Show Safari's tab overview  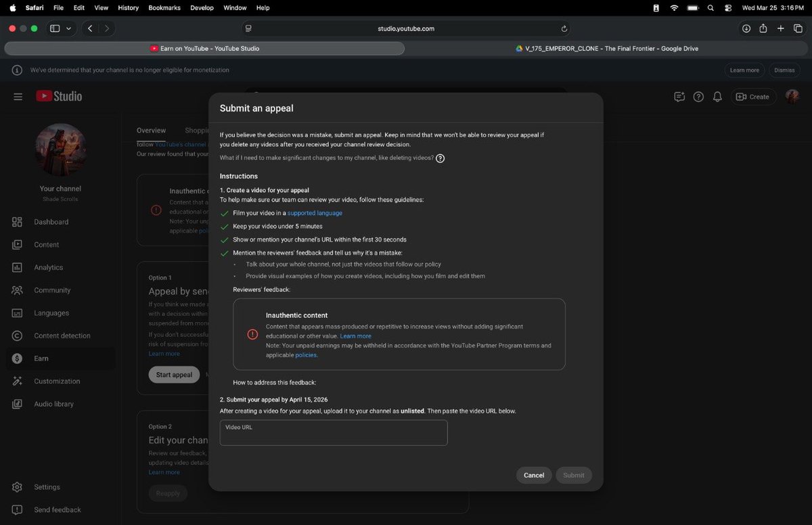(798, 28)
